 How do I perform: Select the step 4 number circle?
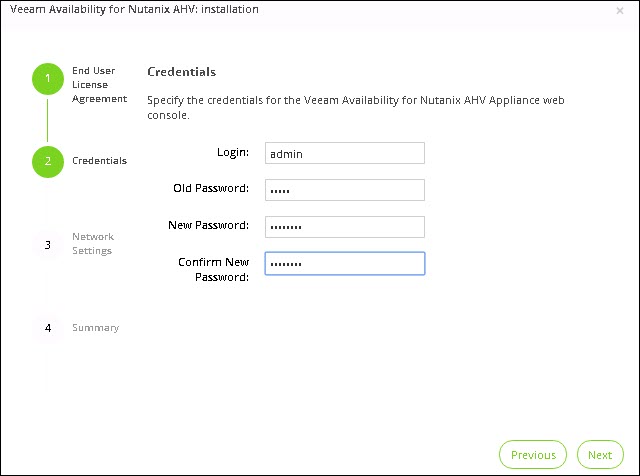[47, 328]
